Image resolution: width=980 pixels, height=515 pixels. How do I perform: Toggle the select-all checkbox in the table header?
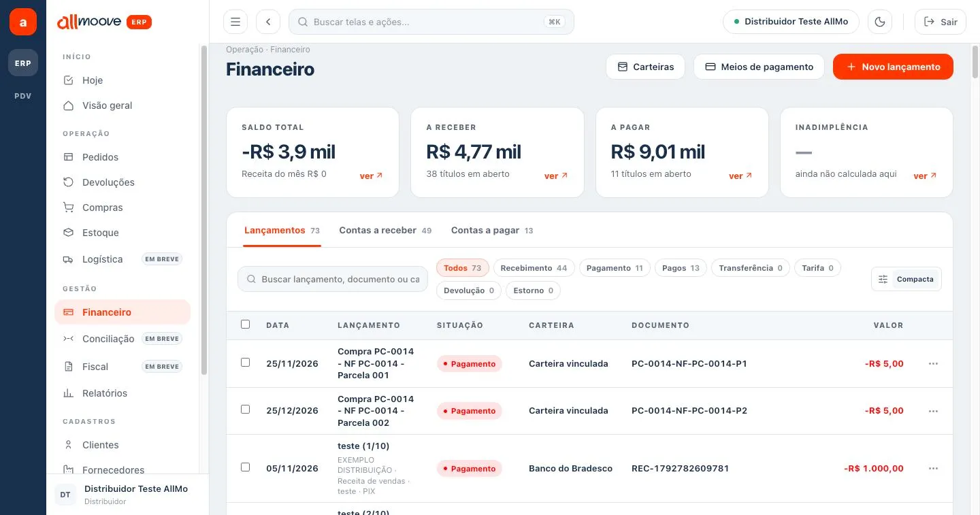click(246, 325)
